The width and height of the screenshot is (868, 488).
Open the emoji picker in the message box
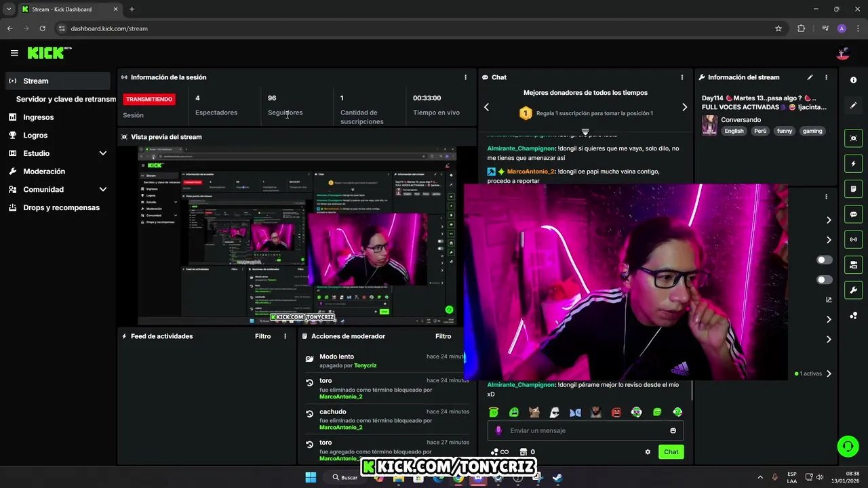click(x=673, y=430)
